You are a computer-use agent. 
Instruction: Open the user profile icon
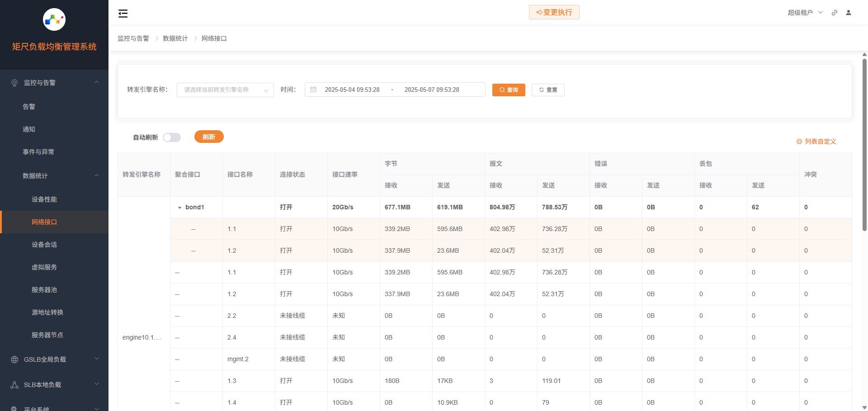coord(849,13)
